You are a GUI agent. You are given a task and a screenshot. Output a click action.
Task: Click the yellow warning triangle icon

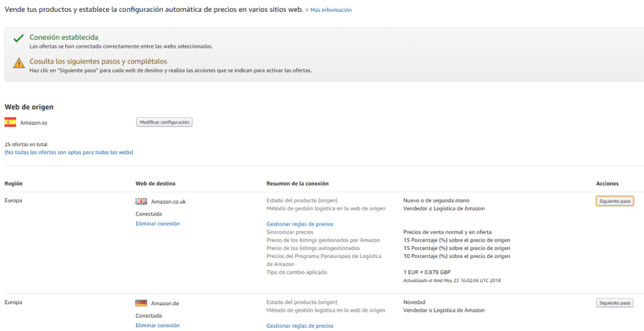pyautogui.click(x=18, y=63)
